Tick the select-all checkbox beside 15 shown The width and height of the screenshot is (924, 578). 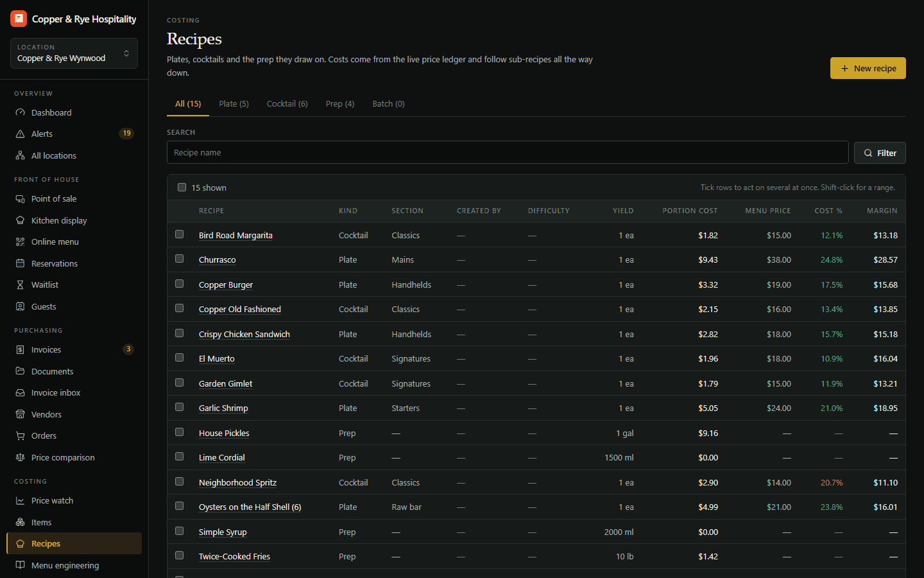[182, 188]
